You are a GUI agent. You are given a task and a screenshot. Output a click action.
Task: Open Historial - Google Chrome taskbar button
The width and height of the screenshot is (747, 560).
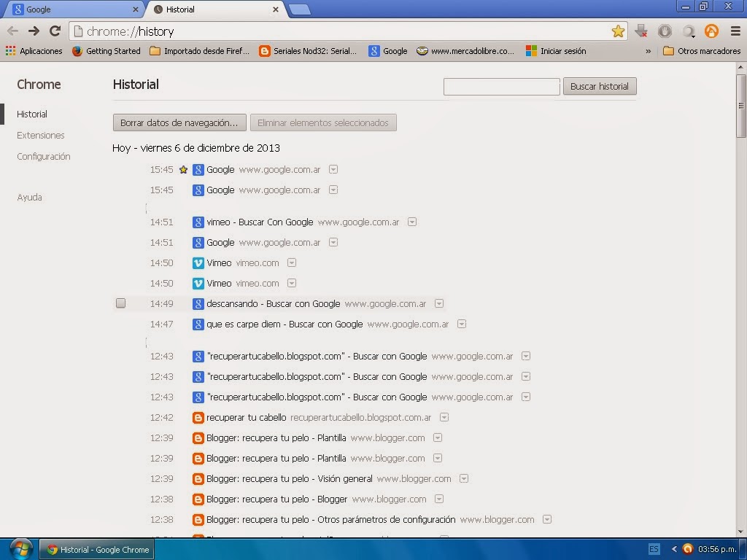(97, 550)
